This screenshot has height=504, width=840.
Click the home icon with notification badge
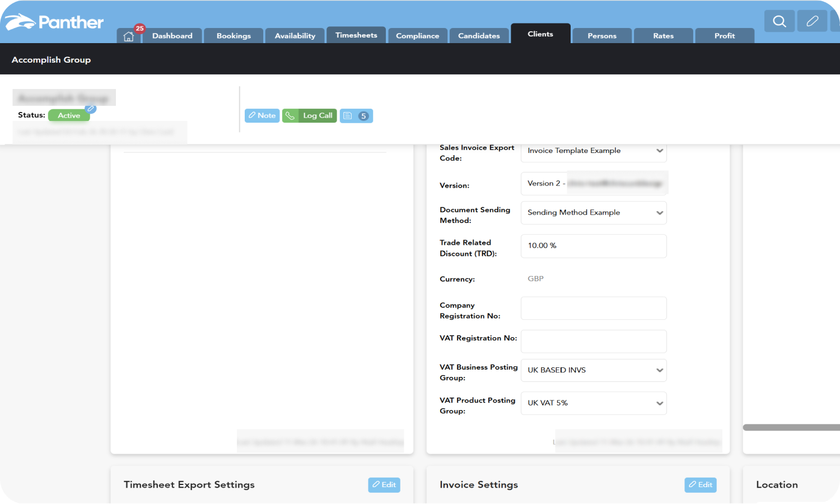coord(129,36)
